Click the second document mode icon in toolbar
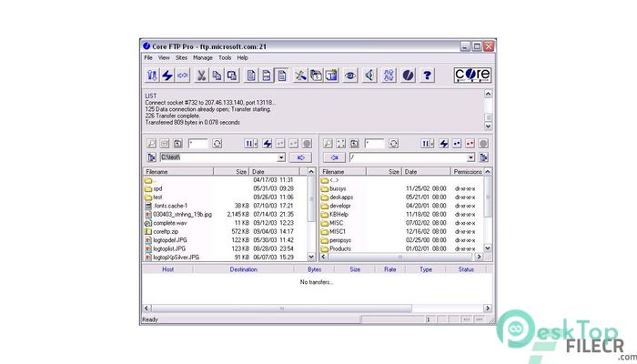This screenshot has height=364, width=637. click(267, 76)
